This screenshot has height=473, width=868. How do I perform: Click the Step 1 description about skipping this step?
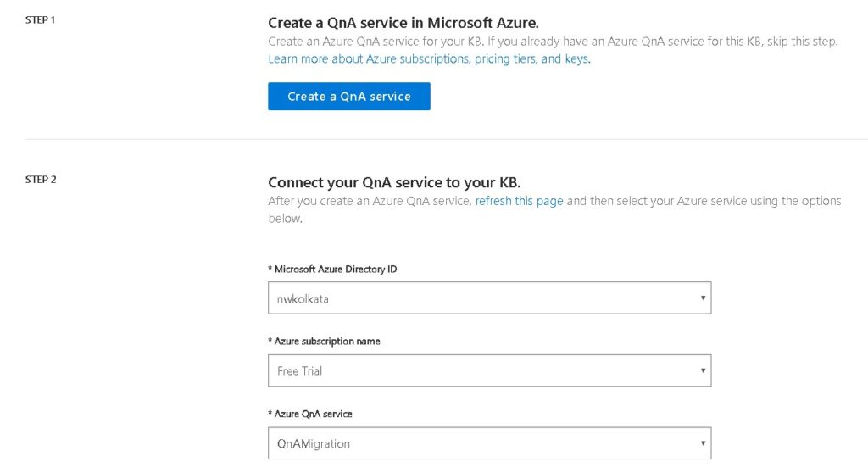[x=553, y=42]
